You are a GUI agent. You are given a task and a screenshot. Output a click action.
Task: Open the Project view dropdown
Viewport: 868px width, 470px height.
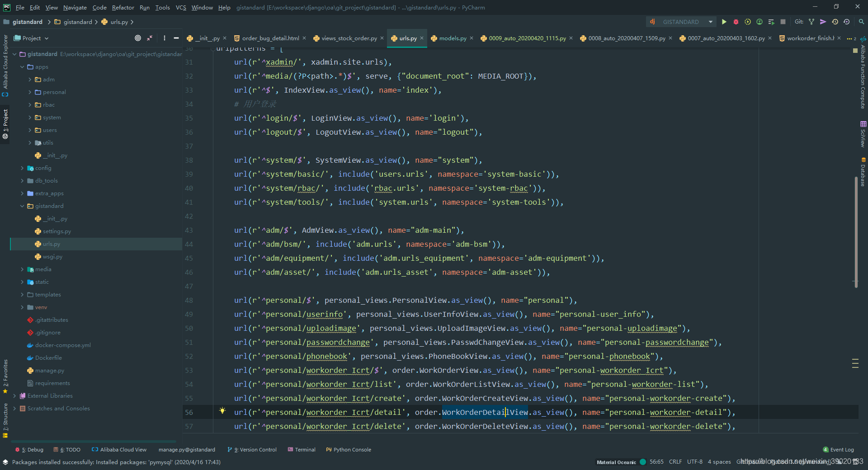(31, 38)
